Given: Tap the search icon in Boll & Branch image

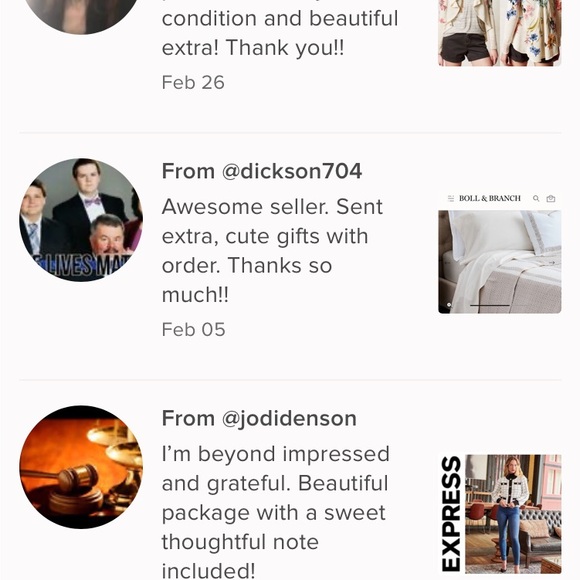Looking at the screenshot, I should coord(536,199).
